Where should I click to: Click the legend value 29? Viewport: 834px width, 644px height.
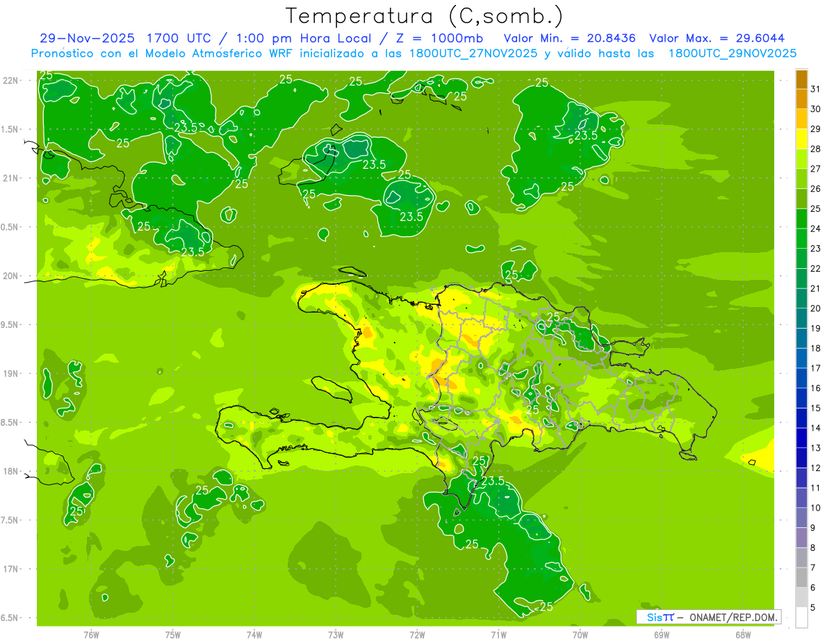816,129
